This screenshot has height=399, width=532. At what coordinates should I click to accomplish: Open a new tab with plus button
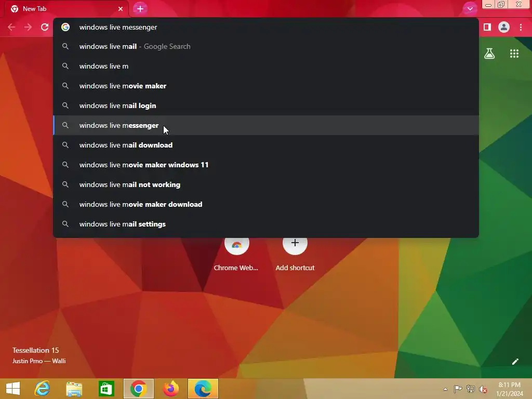click(140, 9)
